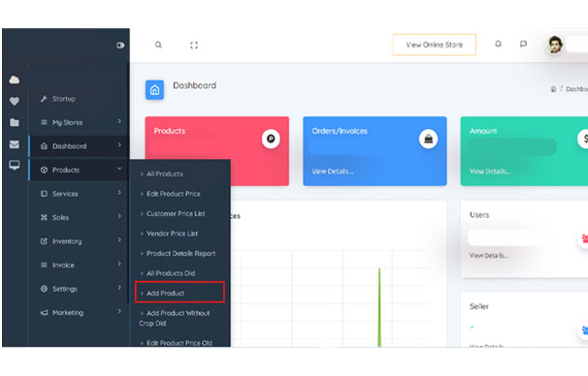Open Orders/Invoices View Details link
Viewport: 588px width, 376px height.
point(333,172)
